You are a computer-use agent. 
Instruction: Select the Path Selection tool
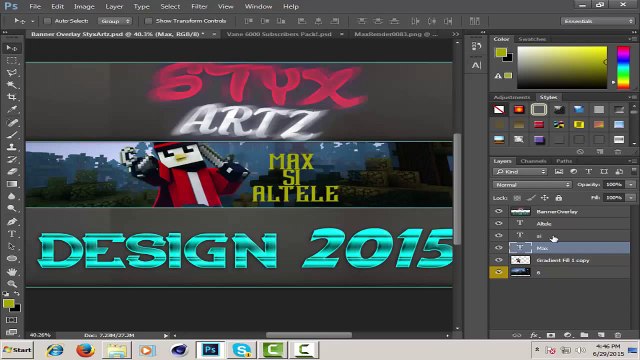pos(11,246)
